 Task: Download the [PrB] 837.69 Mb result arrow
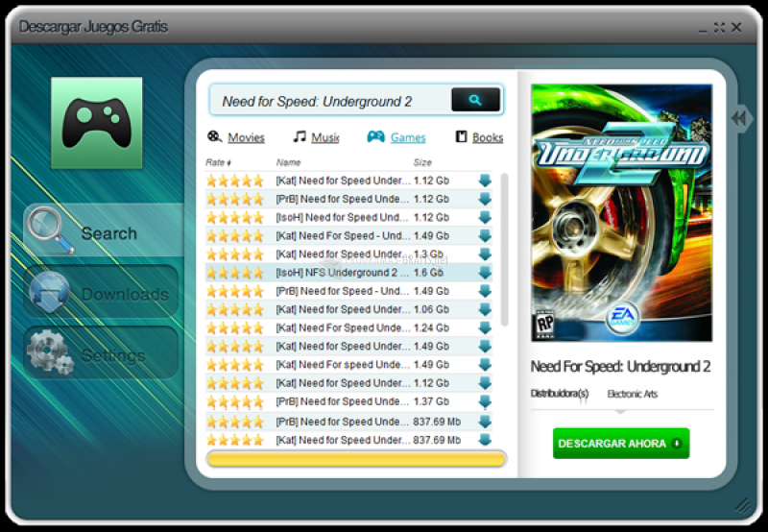coord(485,422)
